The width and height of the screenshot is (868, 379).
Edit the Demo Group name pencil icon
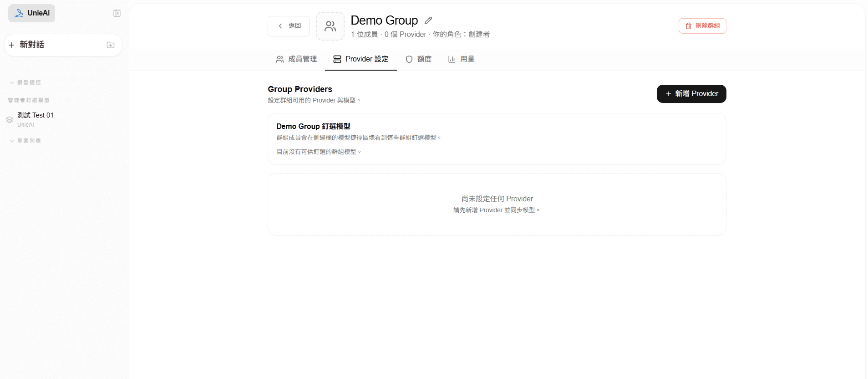click(428, 20)
